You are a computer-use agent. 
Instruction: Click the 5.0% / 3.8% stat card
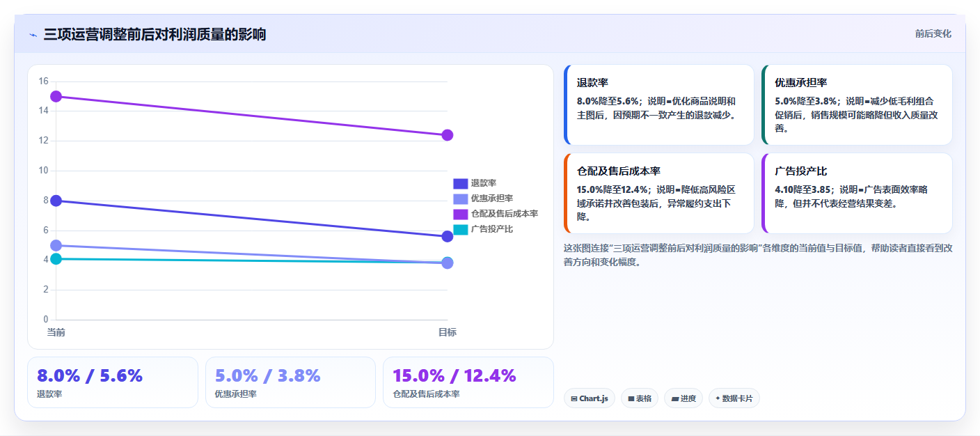[290, 382]
